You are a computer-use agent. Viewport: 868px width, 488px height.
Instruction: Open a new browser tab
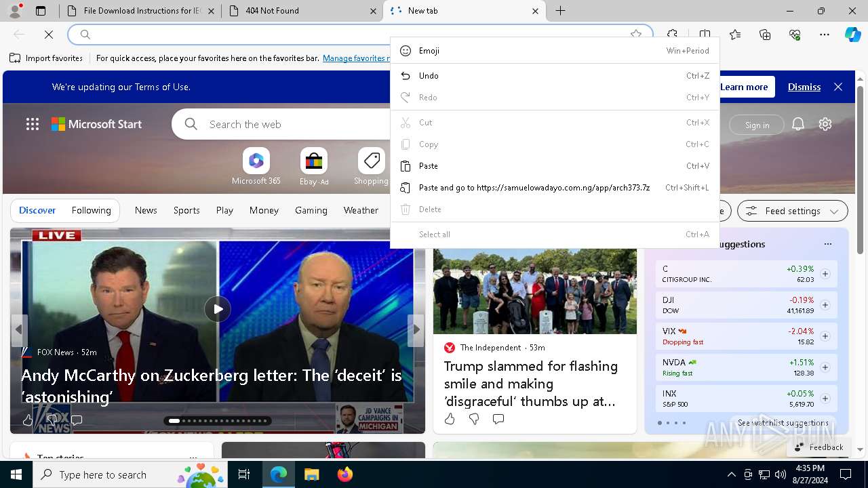[x=561, y=11]
